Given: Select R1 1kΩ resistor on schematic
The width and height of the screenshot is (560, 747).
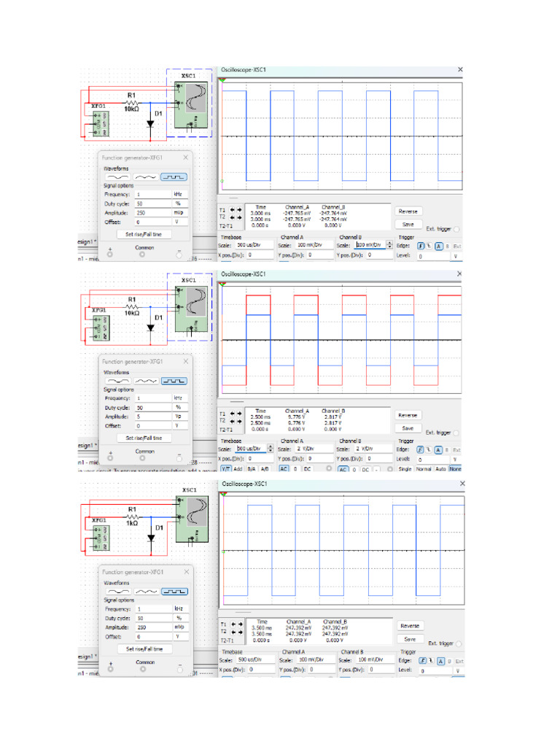Looking at the screenshot, I should click(x=132, y=516).
